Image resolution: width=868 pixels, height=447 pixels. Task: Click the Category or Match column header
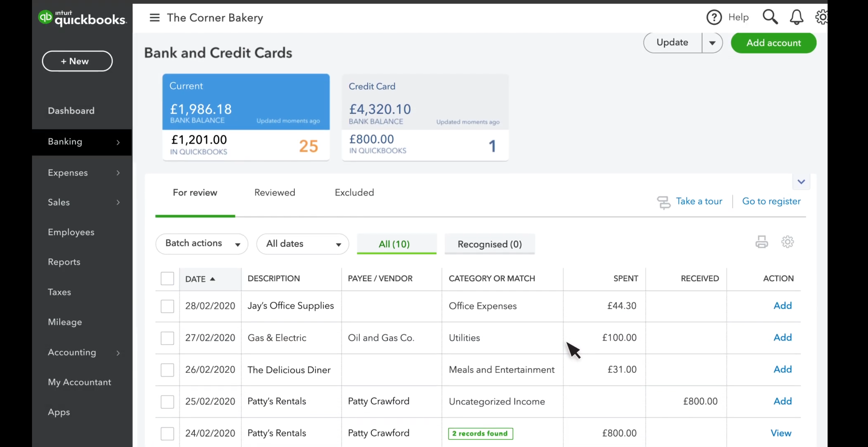(x=492, y=279)
